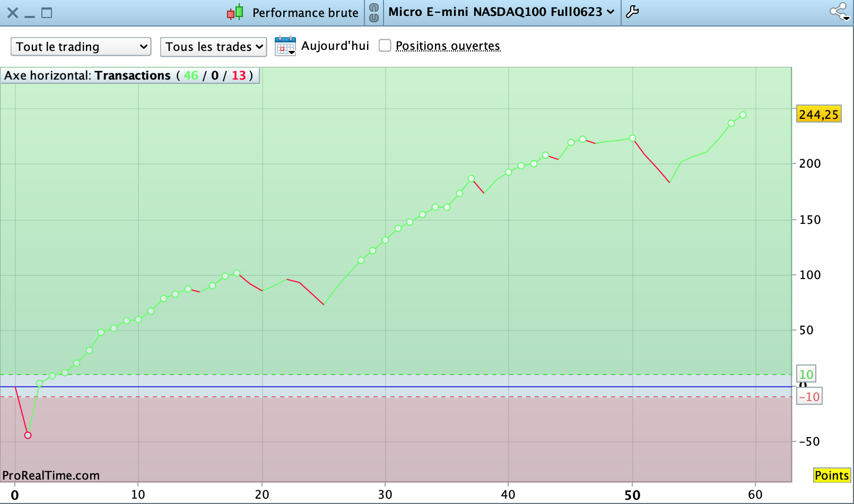Click the Points unit label
854x504 pixels.
tap(832, 475)
